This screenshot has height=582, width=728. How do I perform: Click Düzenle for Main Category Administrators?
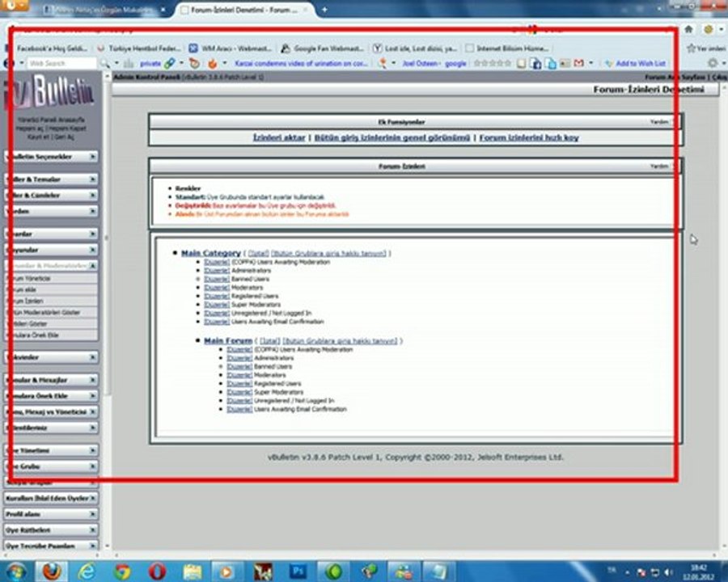pos(217,271)
